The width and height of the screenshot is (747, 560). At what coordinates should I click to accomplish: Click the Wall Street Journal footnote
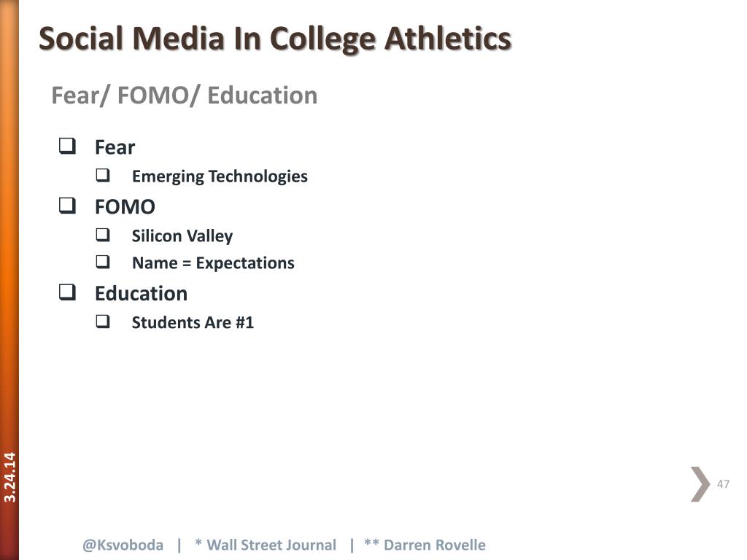[266, 545]
